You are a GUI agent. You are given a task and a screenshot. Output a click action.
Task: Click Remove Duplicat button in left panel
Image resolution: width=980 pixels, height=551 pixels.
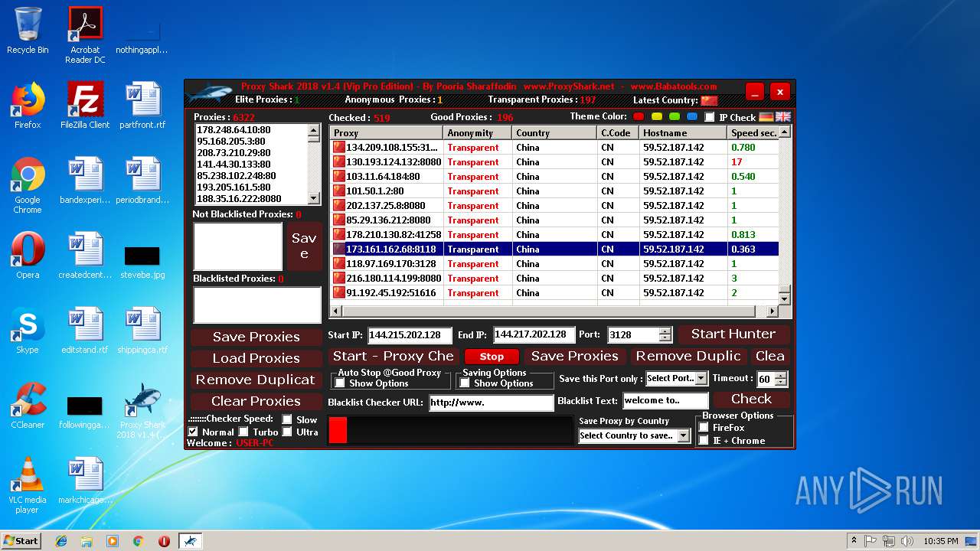[x=256, y=380]
